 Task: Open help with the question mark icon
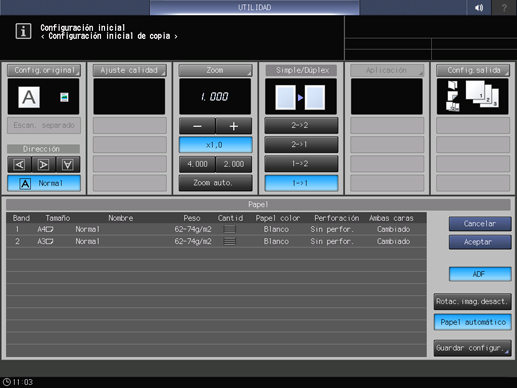(504, 7)
